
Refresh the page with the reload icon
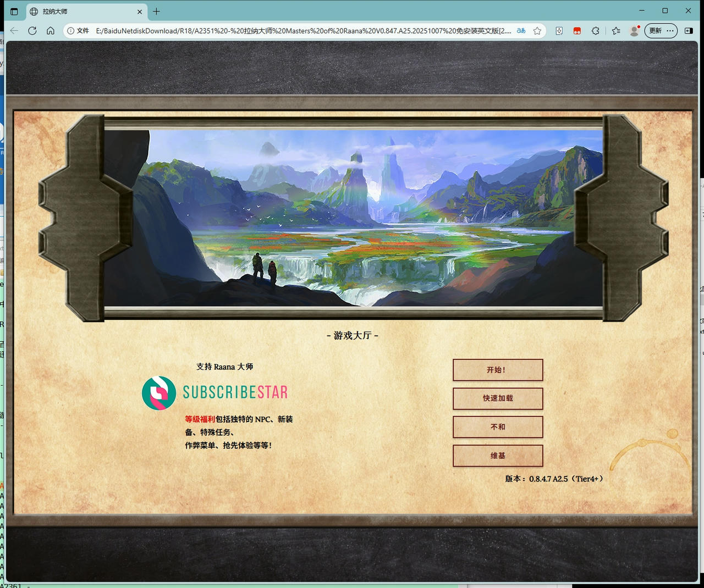[x=32, y=31]
